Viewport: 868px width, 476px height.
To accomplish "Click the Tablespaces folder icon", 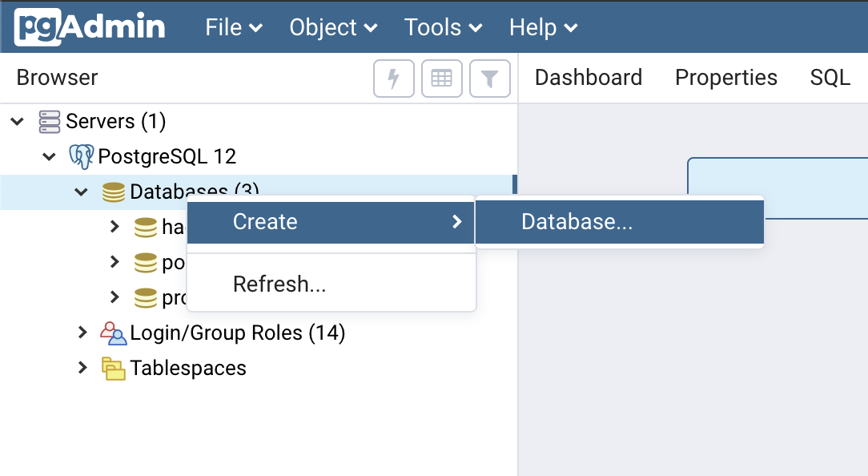I will pos(114,369).
